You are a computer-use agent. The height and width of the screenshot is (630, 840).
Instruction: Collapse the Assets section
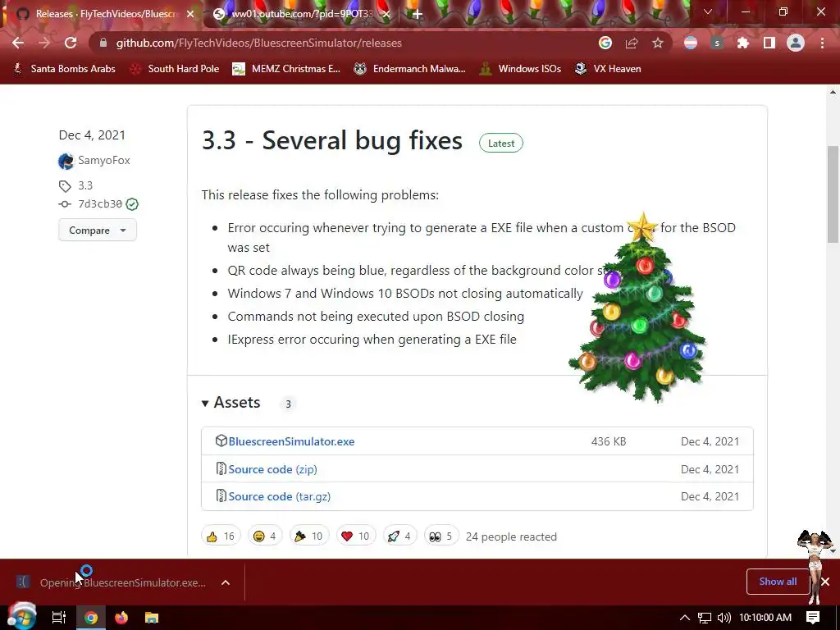pos(231,403)
